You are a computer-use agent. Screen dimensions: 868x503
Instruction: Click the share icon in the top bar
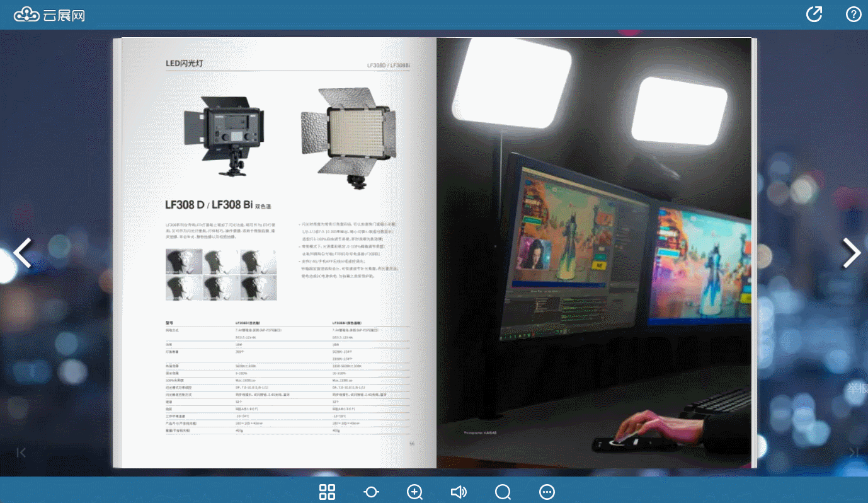click(814, 14)
